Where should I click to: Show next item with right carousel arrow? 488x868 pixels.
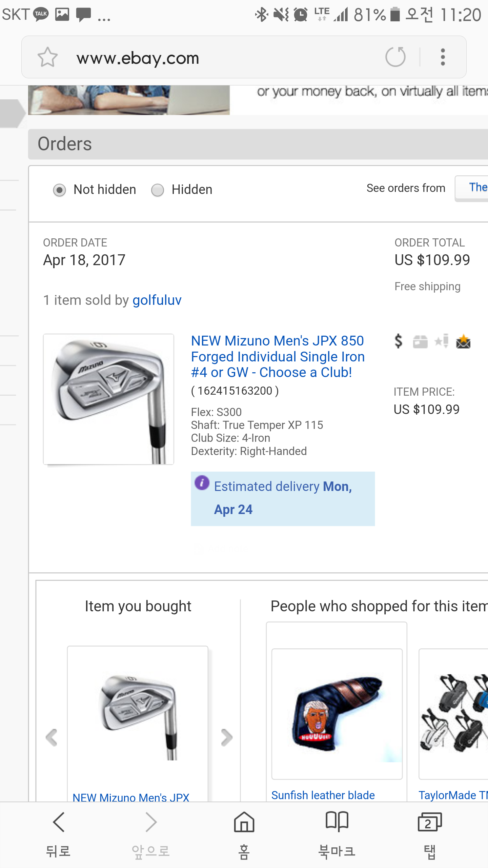[x=227, y=737]
